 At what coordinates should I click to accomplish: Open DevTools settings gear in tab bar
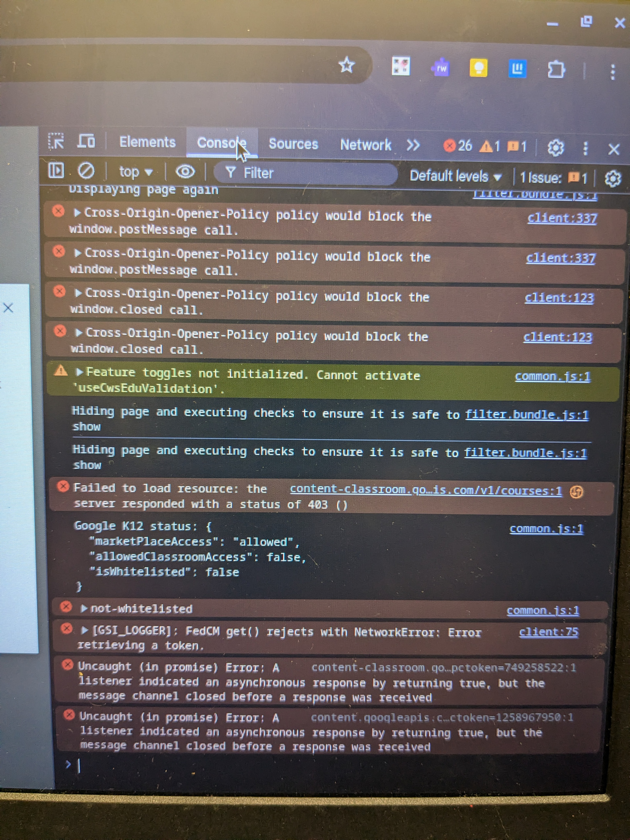click(555, 147)
